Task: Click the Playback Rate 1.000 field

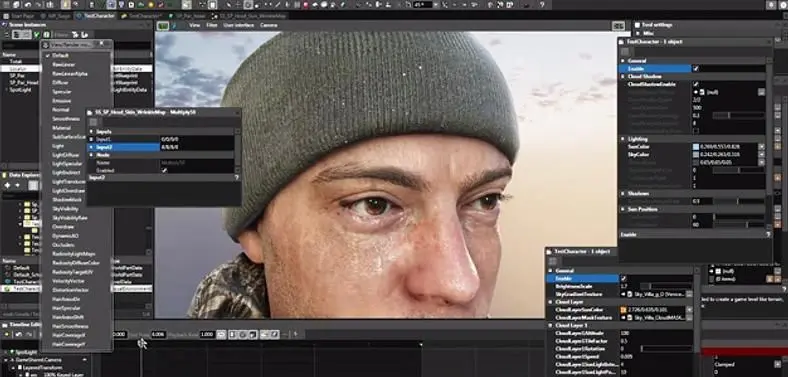Action: (x=207, y=334)
